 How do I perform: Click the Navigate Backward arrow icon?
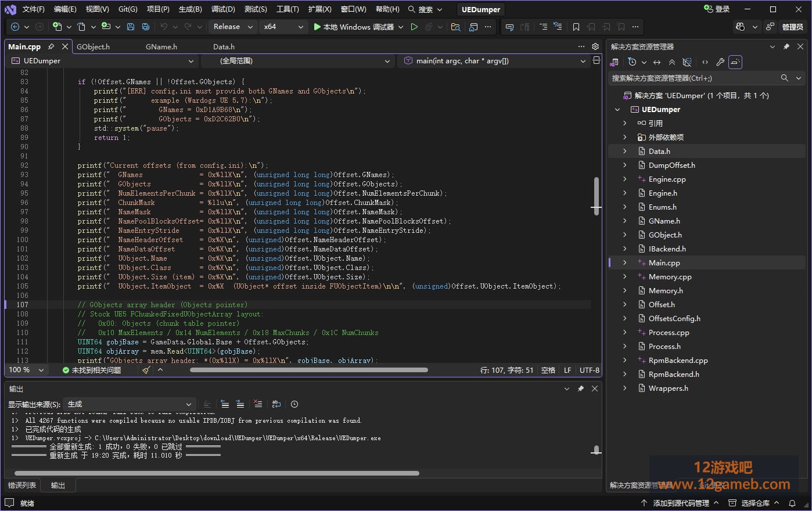(15, 27)
